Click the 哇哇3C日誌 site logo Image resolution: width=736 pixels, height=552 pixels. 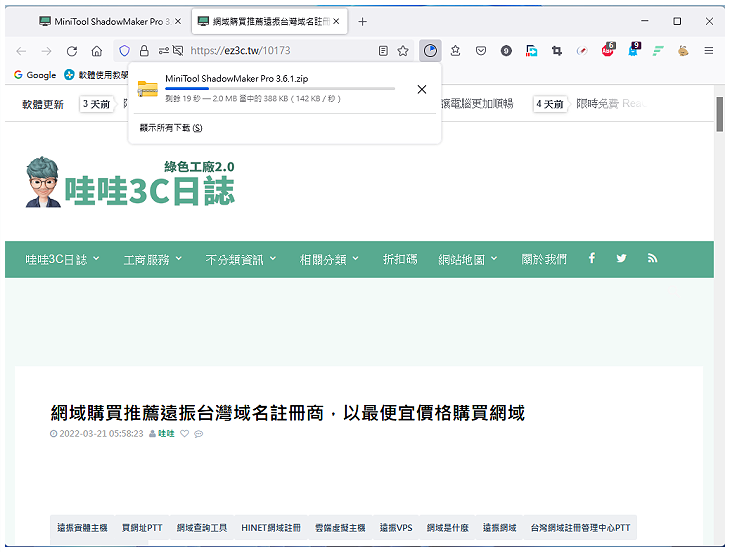point(130,182)
